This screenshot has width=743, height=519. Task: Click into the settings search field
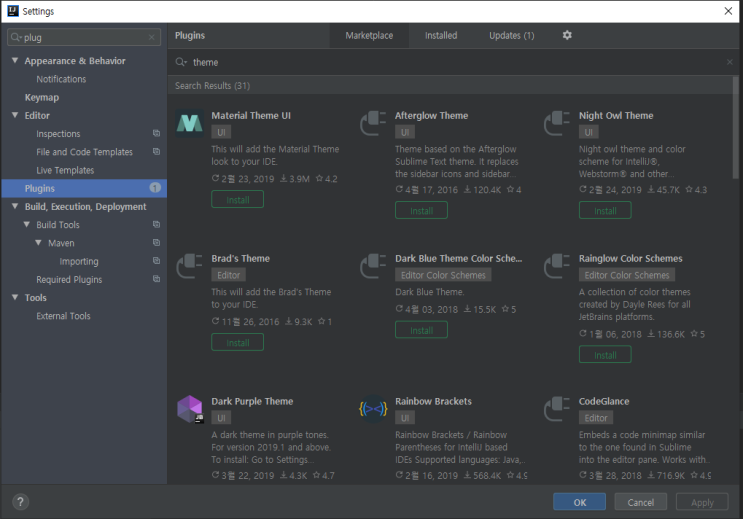tap(84, 37)
